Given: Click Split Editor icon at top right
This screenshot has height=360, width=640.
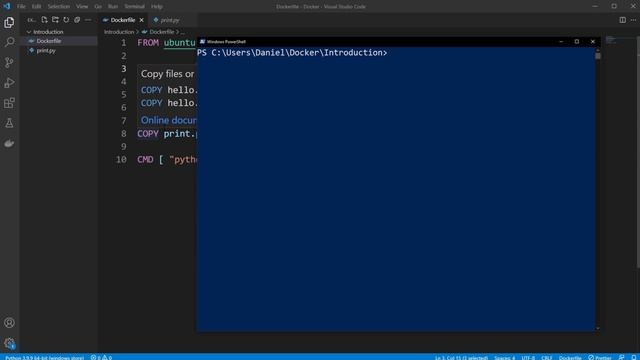Looking at the screenshot, I should point(622,20).
